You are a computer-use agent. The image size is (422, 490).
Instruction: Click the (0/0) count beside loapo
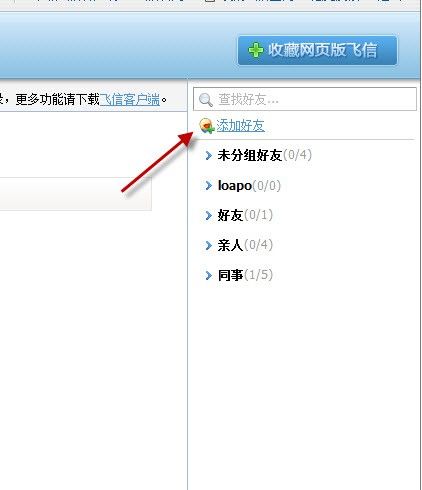coord(267,185)
